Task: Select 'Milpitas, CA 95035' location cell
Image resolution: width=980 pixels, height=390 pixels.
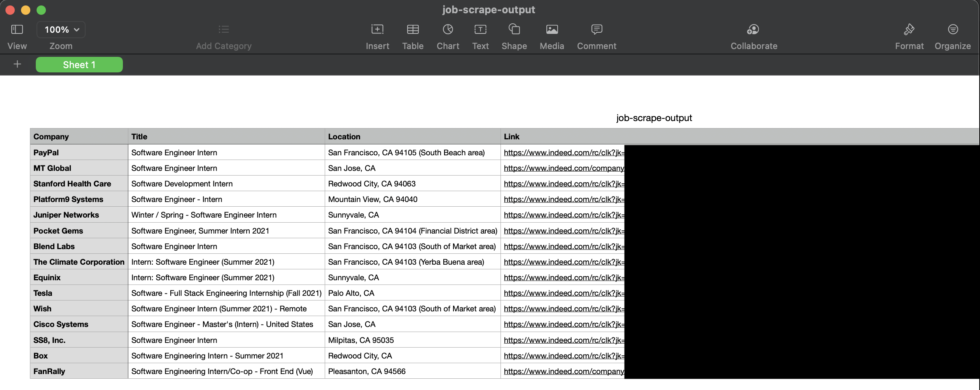Action: pos(413,340)
